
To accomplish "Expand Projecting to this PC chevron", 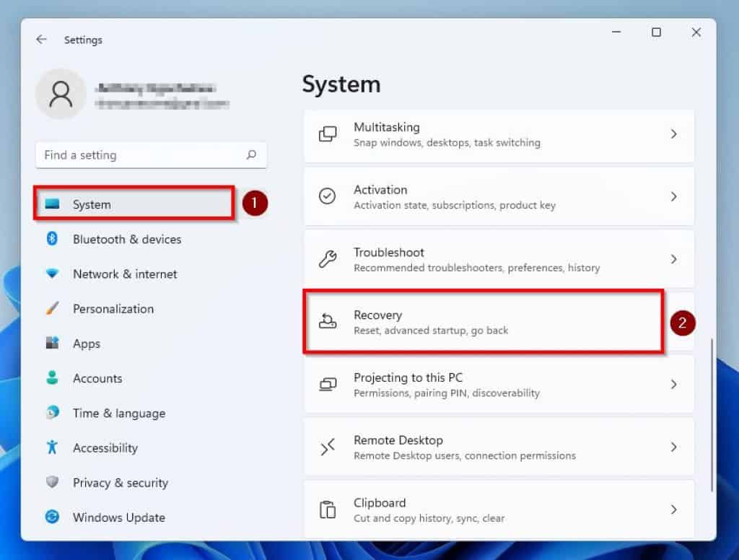I will click(x=674, y=384).
